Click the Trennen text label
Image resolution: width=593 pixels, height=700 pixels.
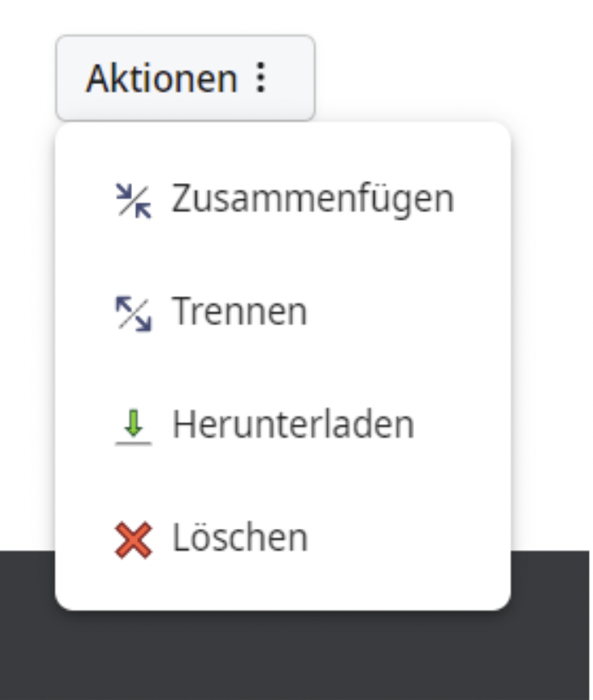pyautogui.click(x=239, y=313)
